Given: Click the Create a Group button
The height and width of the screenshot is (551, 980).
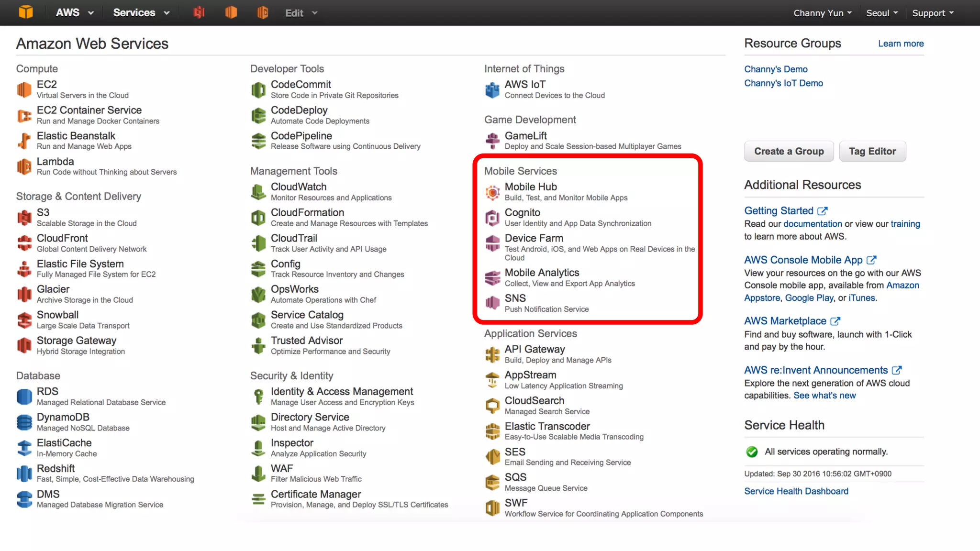Looking at the screenshot, I should (x=789, y=151).
